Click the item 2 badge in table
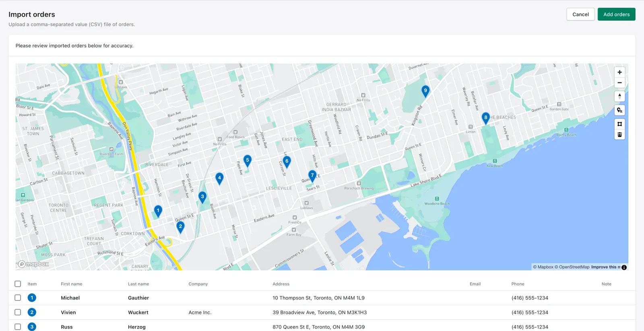 pyautogui.click(x=32, y=312)
